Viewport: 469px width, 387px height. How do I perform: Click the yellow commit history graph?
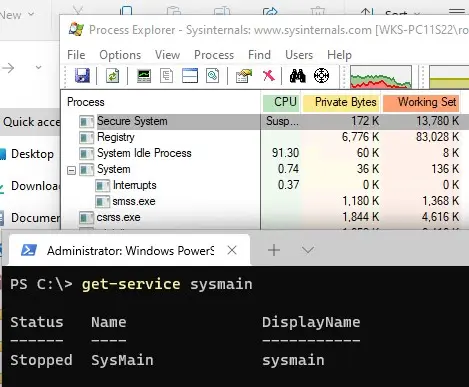449,77
